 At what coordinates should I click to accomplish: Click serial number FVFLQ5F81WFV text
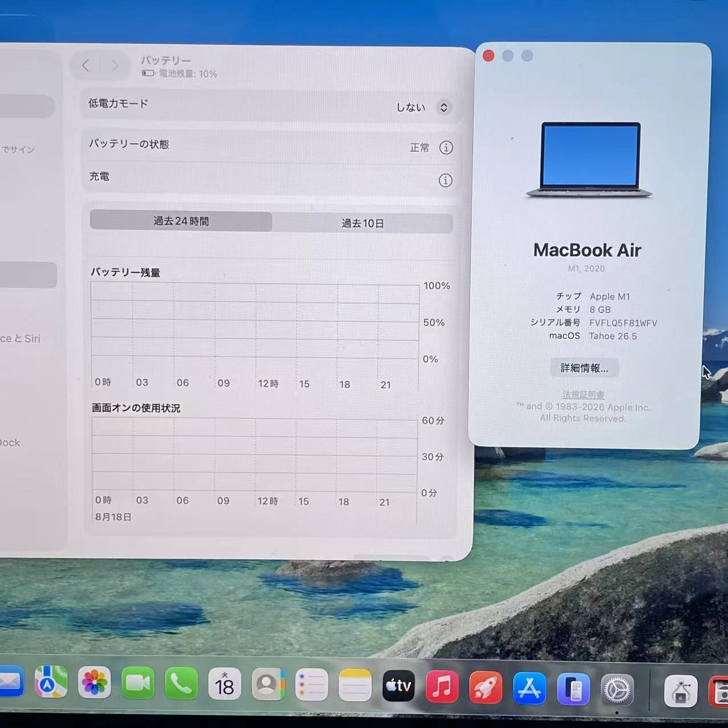point(623,323)
